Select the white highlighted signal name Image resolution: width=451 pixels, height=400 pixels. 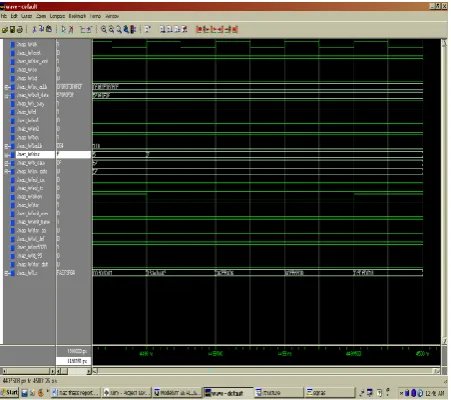[35, 154]
